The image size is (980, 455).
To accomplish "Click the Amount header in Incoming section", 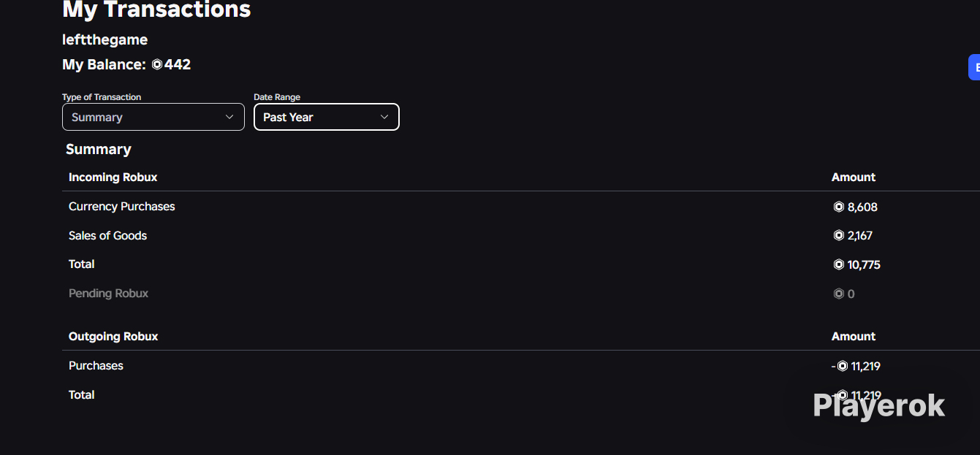I will point(854,177).
